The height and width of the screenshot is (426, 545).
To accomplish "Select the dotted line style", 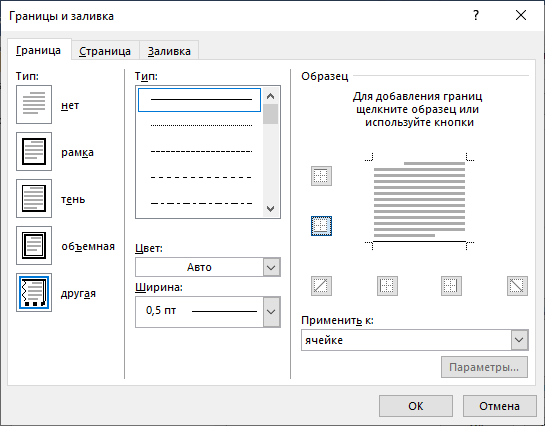I will coord(201,125).
